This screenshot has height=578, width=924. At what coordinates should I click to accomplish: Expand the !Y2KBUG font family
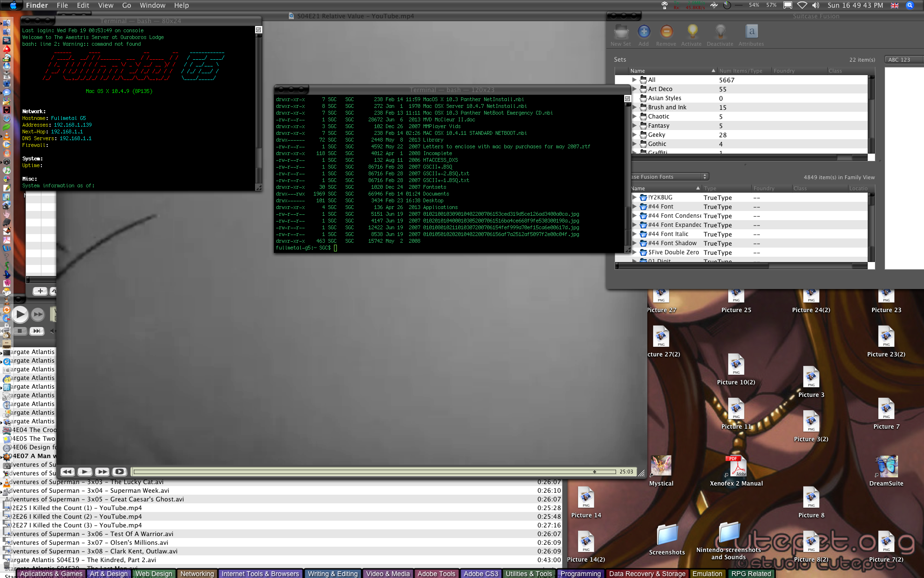tap(634, 197)
